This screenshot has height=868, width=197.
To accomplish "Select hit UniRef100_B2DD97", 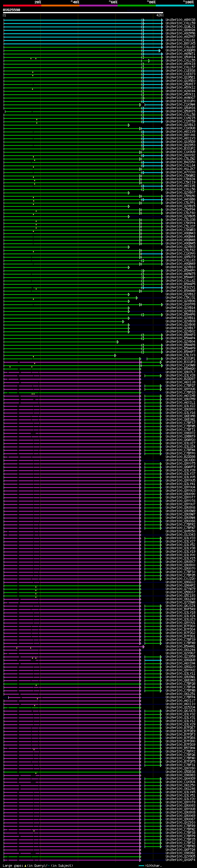I will tap(180, 379).
